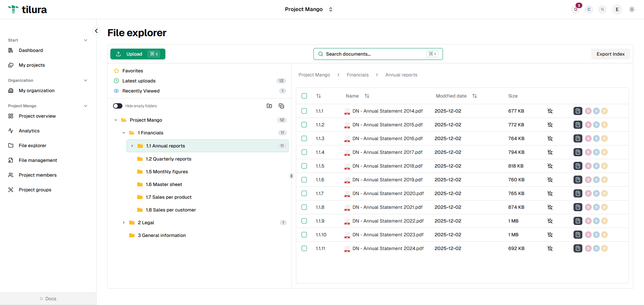Create a new folder in the tree
644x305 pixels.
coord(269,106)
